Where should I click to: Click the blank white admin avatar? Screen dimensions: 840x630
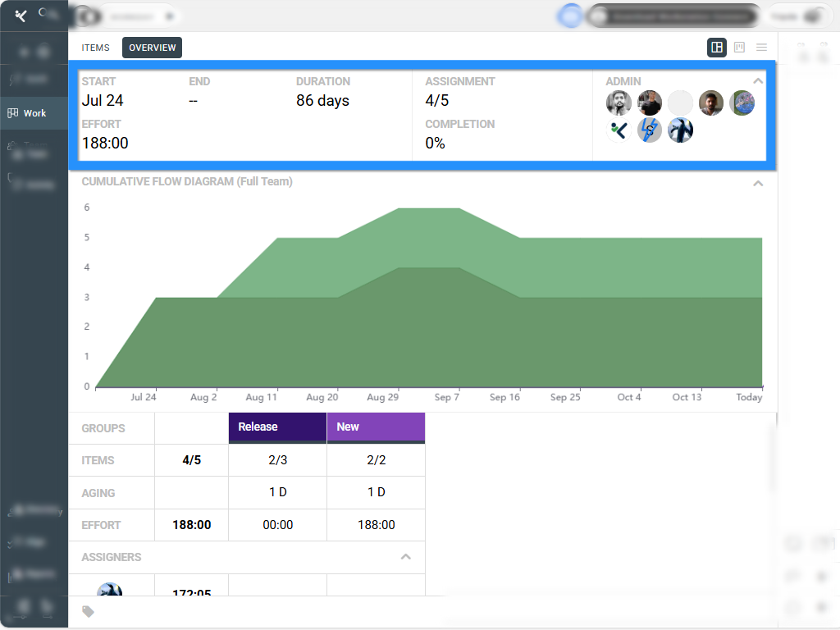(680, 103)
